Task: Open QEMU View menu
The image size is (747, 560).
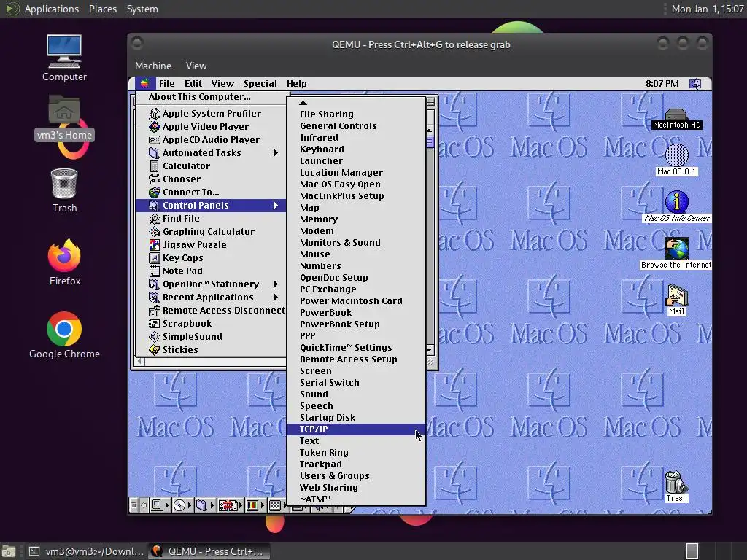Action: (196, 66)
